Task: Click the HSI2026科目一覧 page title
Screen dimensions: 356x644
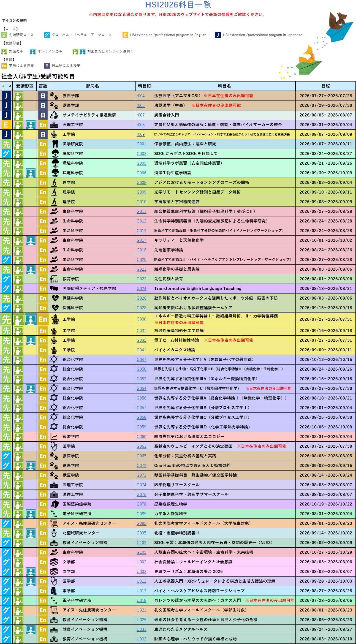Action: click(178, 5)
